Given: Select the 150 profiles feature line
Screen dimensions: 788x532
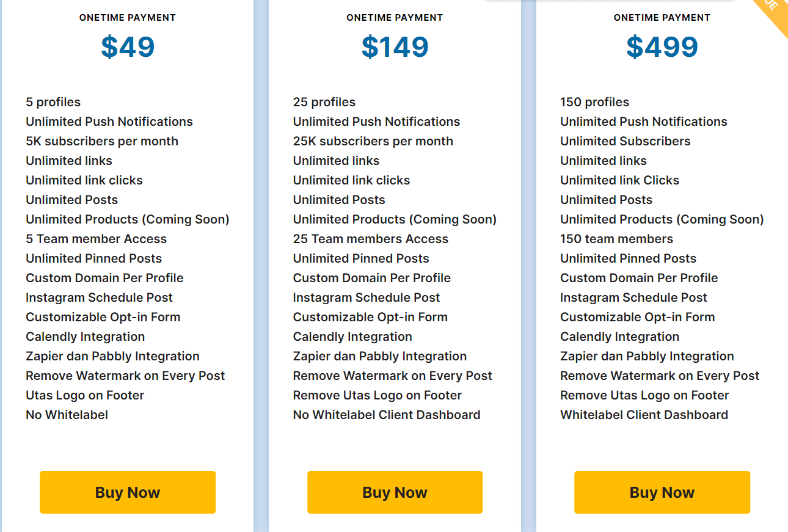Looking at the screenshot, I should point(594,101).
